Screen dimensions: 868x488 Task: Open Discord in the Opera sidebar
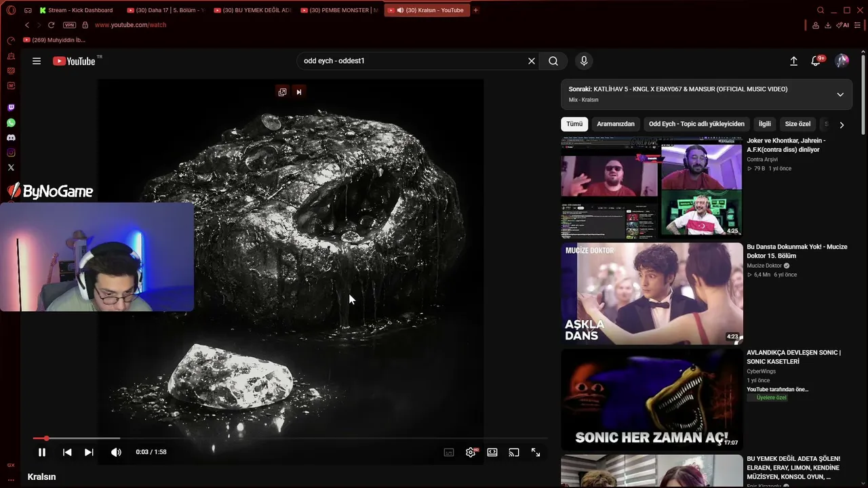point(11,138)
